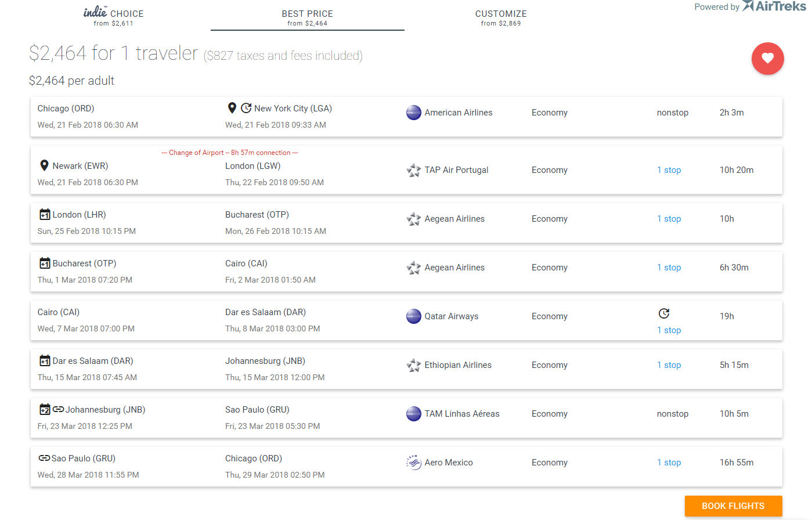
Task: Open 1 stop link for Ethiopian Airlines flight
Action: (669, 365)
